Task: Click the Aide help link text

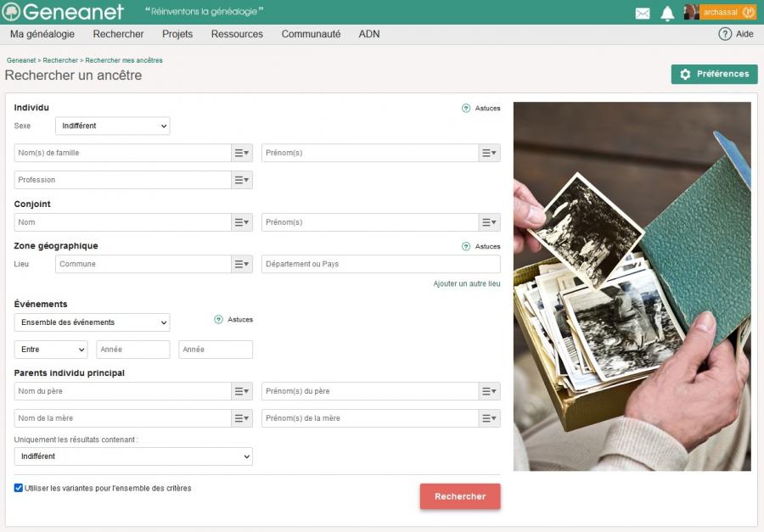Action: (x=744, y=34)
